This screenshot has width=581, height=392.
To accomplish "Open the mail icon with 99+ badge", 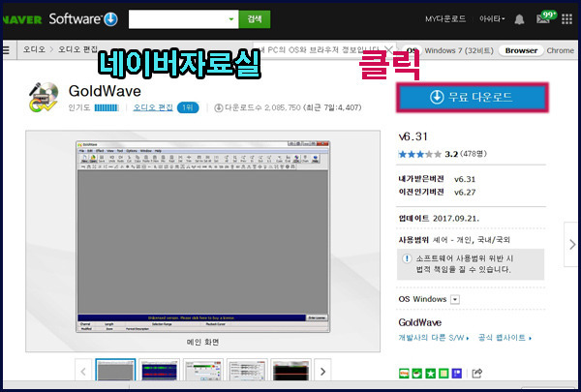I will coord(546,17).
